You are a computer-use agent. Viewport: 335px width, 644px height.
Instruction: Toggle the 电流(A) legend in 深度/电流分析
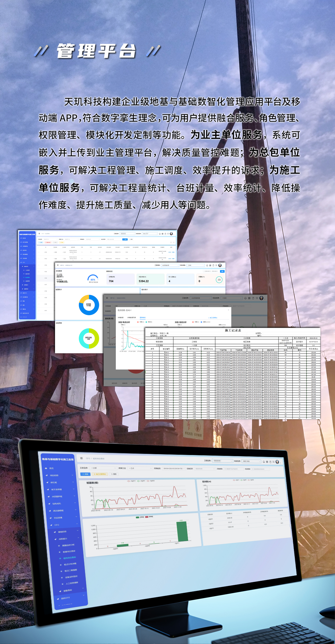click(149, 322)
